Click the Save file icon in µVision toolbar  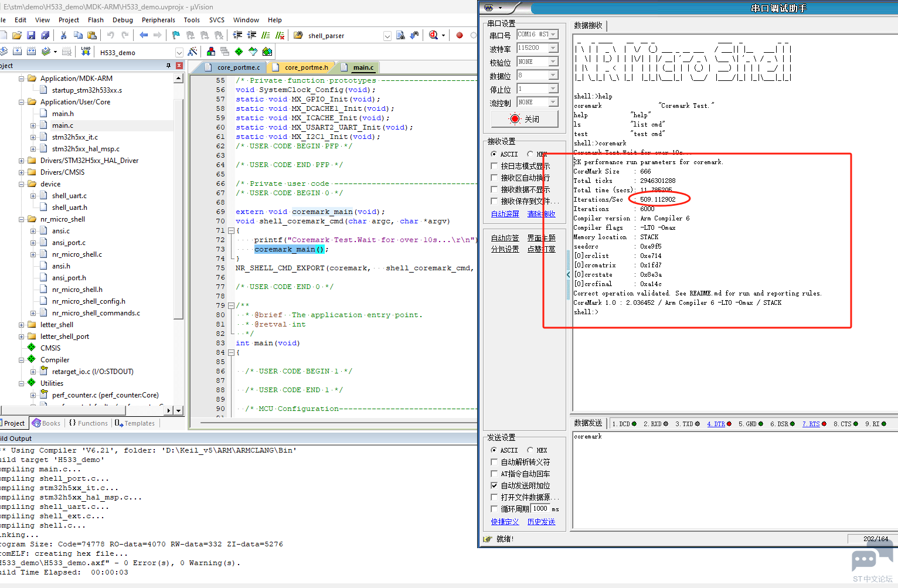pyautogui.click(x=31, y=35)
